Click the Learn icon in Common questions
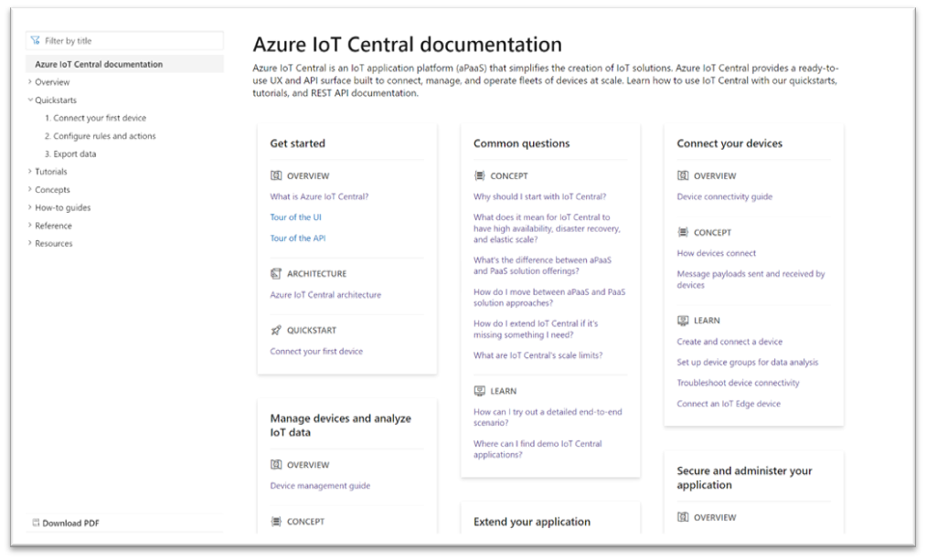This screenshot has height=560, width=926. [480, 391]
